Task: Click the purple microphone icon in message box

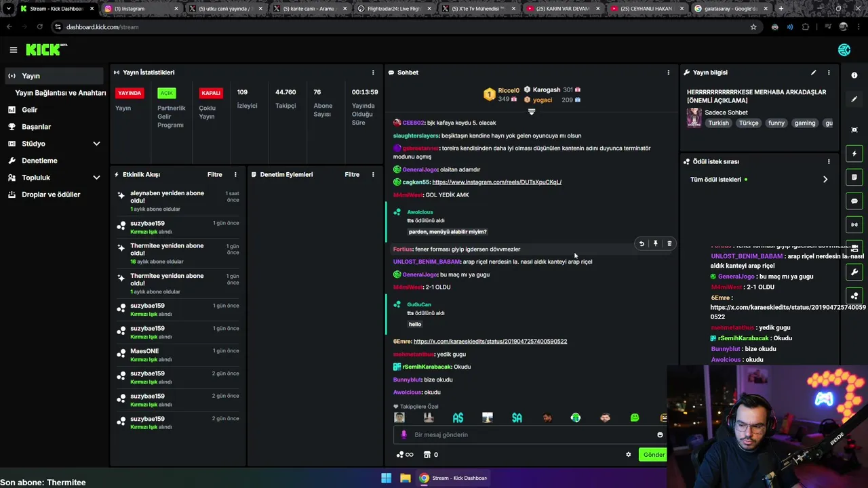Action: click(x=404, y=434)
